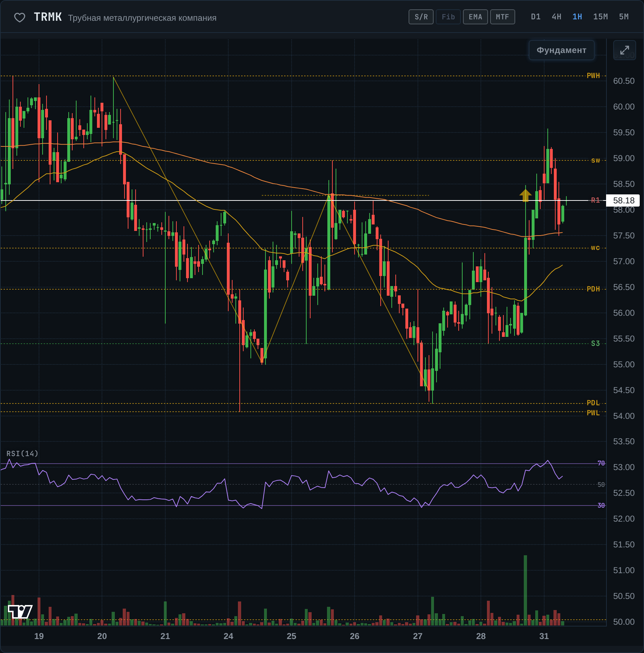
Task: Click the PWL level label
Action: (593, 413)
